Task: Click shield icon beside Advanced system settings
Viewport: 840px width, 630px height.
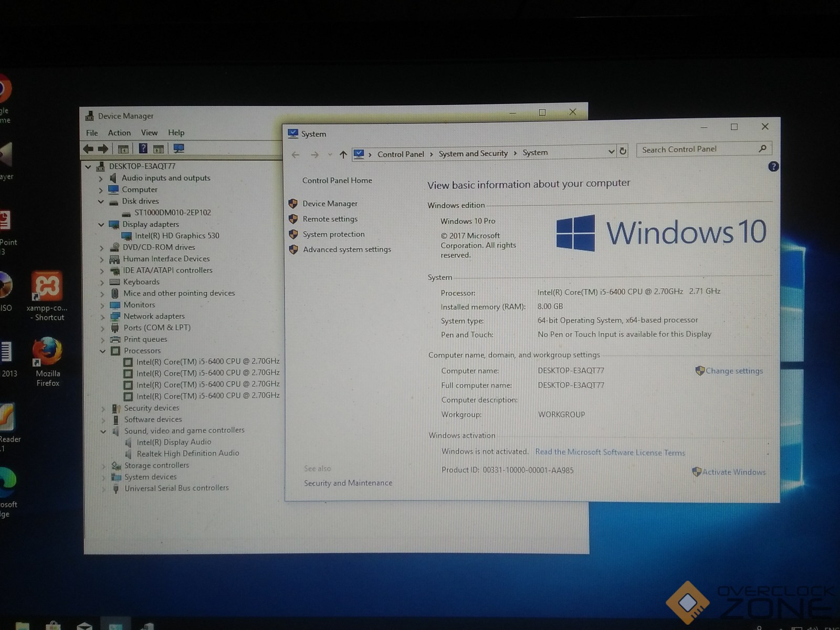Action: pos(293,249)
